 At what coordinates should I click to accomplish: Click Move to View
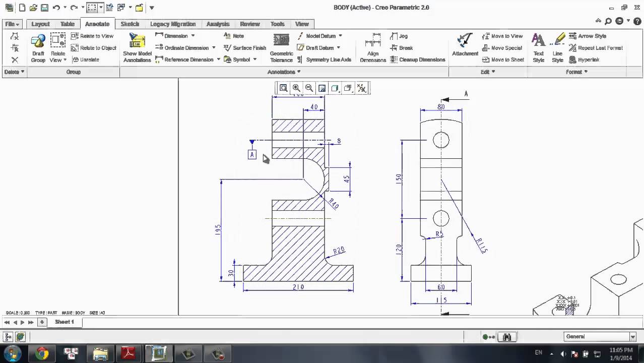(502, 36)
